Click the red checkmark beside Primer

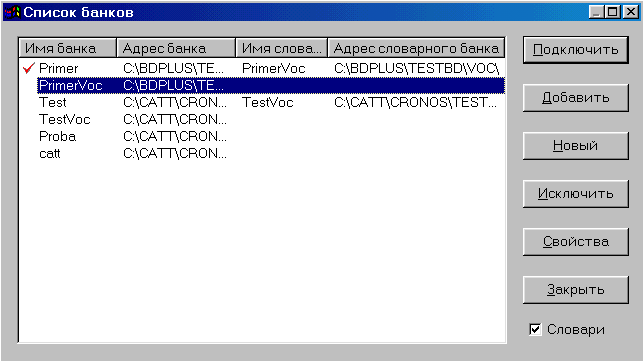pos(29,68)
